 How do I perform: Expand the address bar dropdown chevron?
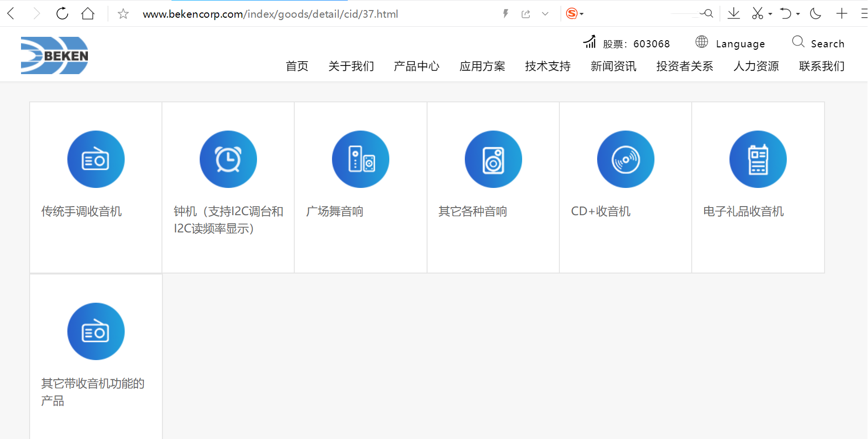[545, 14]
